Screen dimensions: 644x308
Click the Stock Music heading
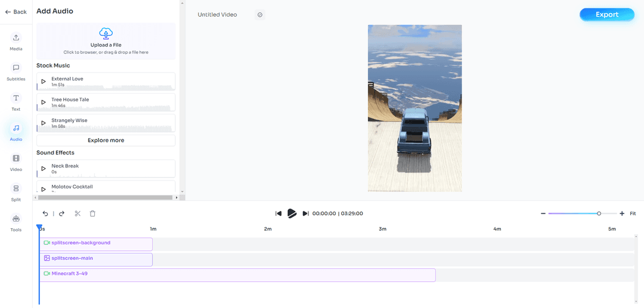point(53,66)
